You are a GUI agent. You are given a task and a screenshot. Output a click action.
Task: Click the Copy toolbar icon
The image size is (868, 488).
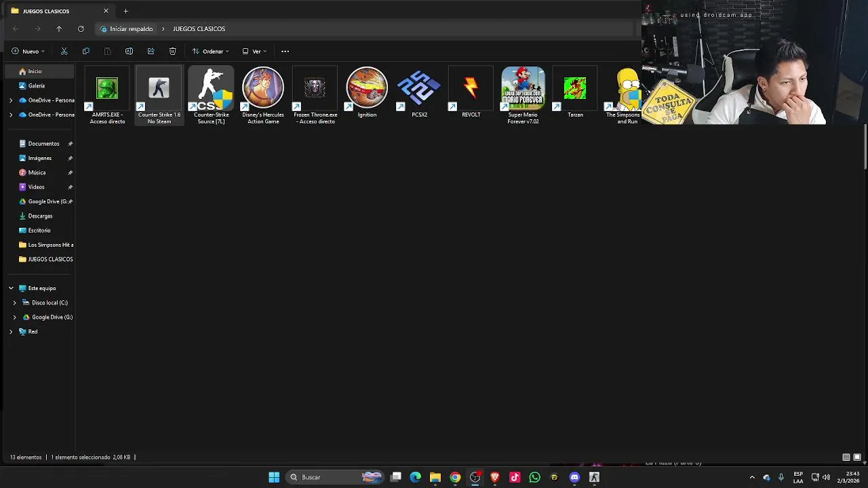pos(86,52)
